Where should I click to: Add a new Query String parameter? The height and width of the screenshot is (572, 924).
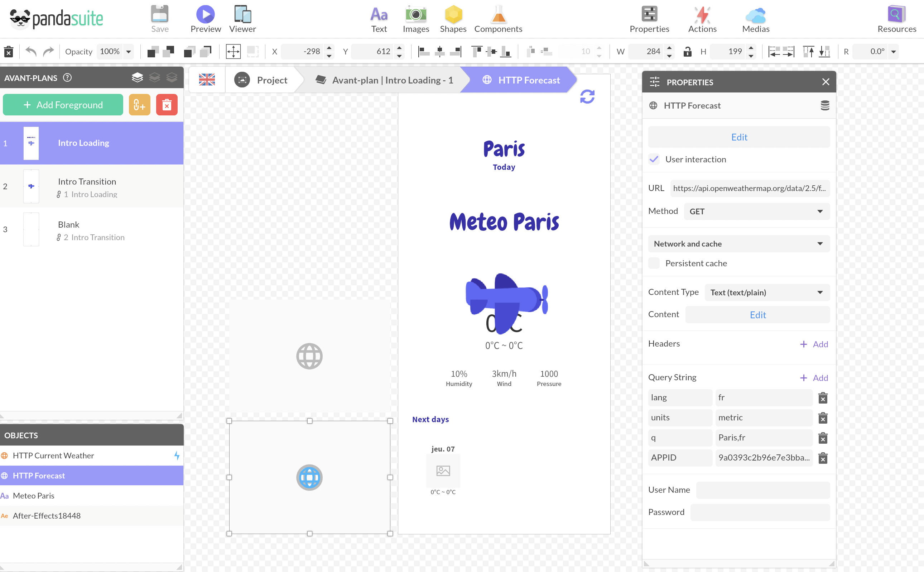point(814,377)
